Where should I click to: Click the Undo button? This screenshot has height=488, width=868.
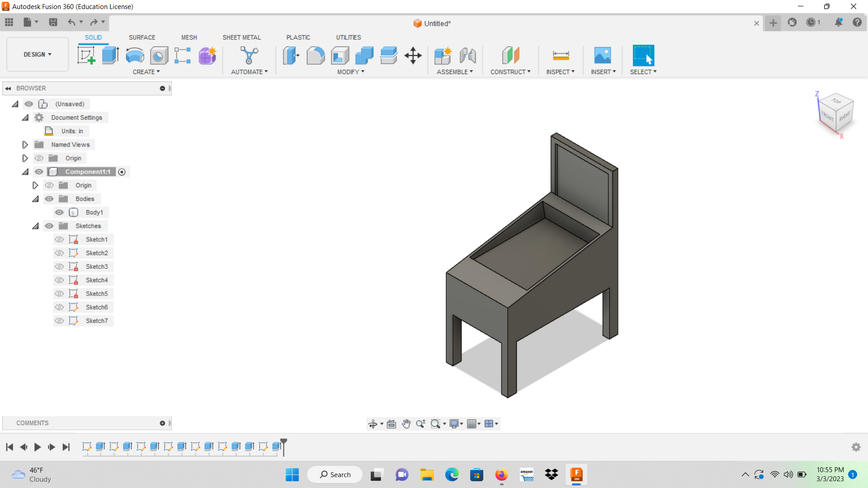tap(72, 22)
